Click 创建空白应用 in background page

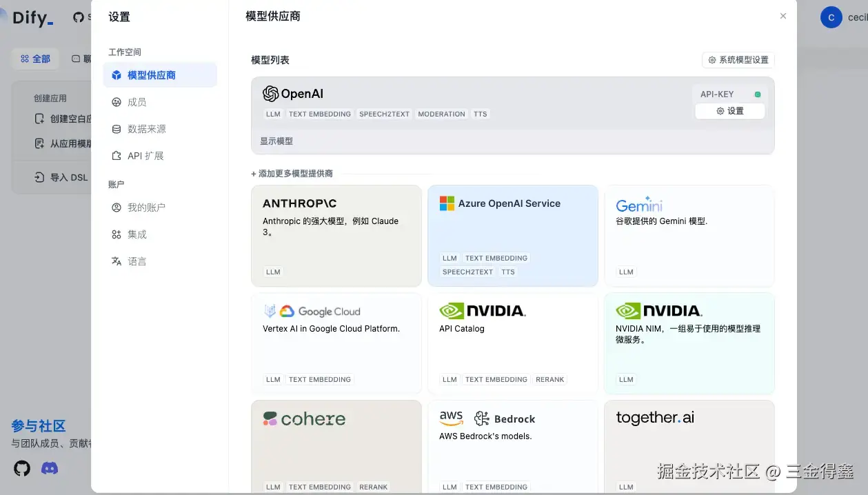point(63,119)
